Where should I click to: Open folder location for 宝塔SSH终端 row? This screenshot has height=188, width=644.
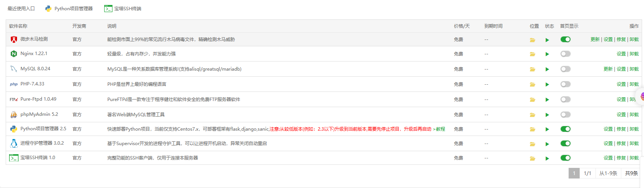(x=532, y=158)
